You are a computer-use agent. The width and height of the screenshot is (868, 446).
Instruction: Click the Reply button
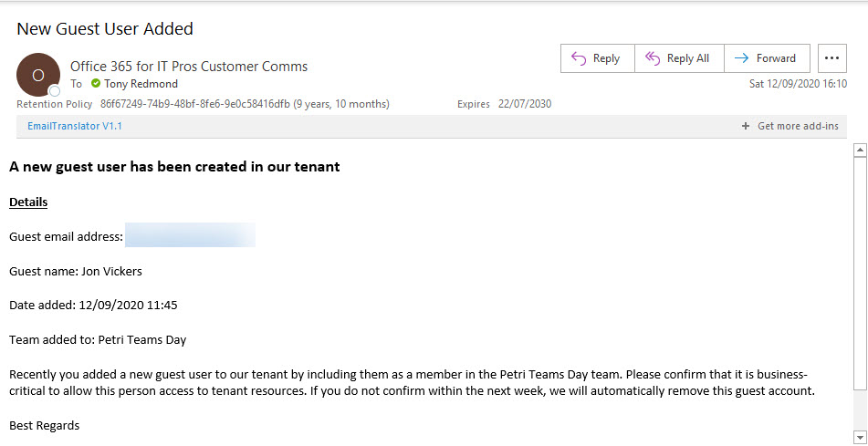(597, 58)
